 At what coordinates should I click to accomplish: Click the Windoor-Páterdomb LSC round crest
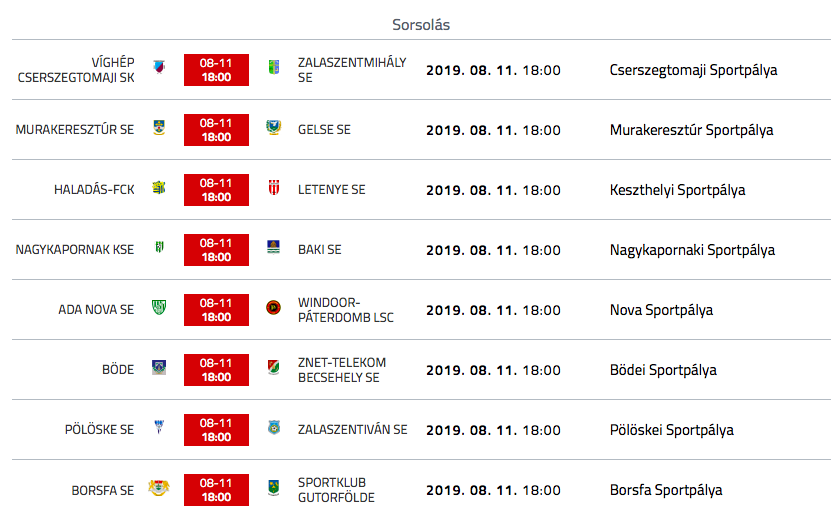pos(274,308)
